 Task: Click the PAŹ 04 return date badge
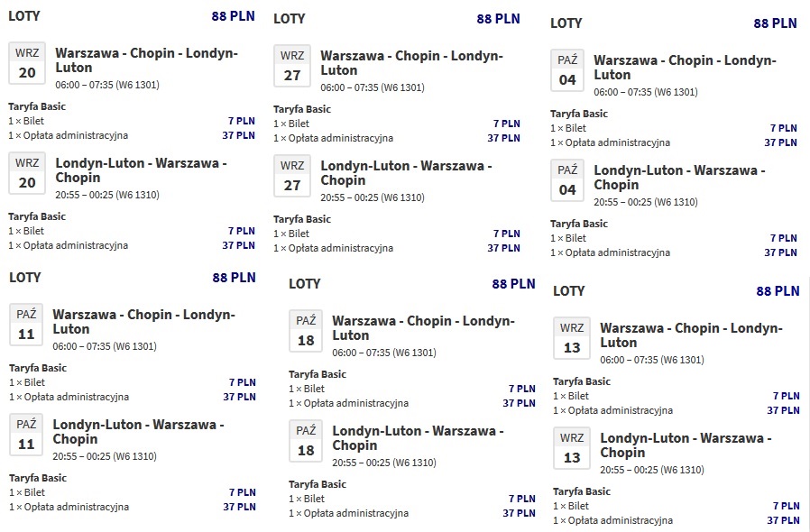pyautogui.click(x=567, y=180)
